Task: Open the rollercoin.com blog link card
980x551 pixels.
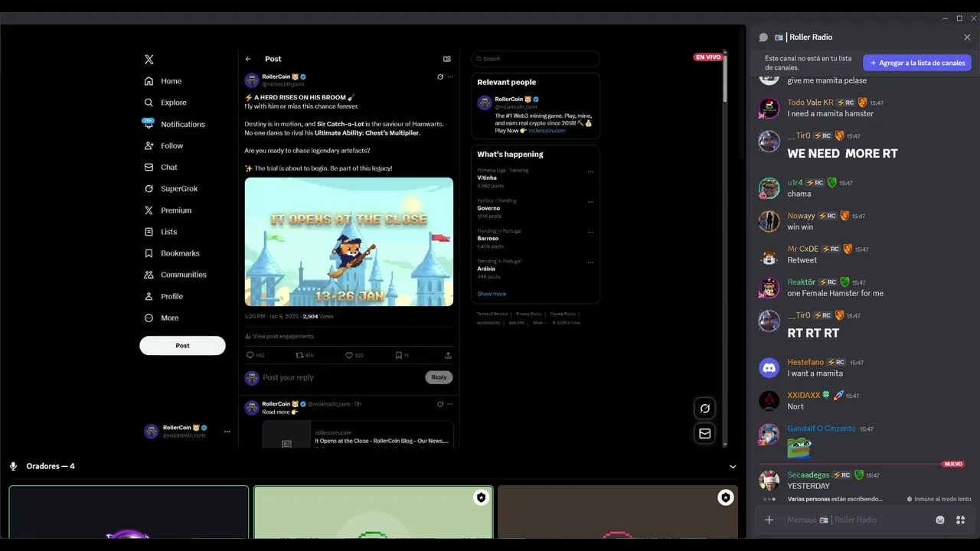Action: pyautogui.click(x=358, y=434)
